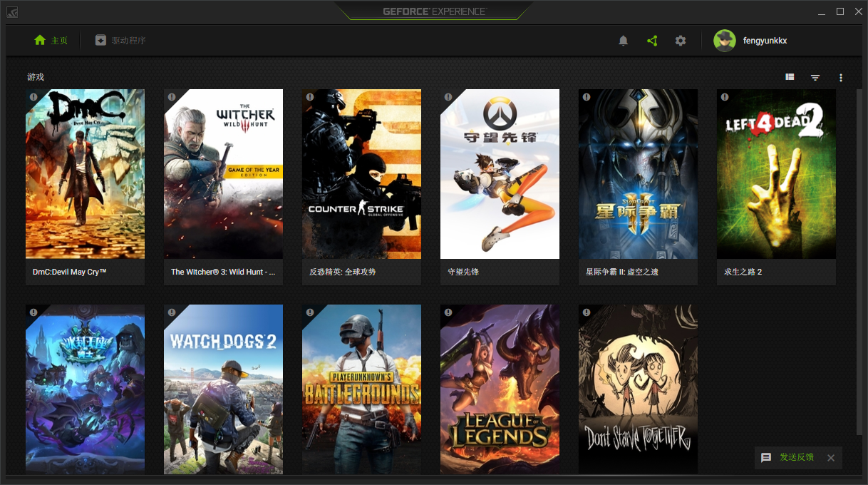
Task: Open the three-dot more options menu
Action: point(841,77)
